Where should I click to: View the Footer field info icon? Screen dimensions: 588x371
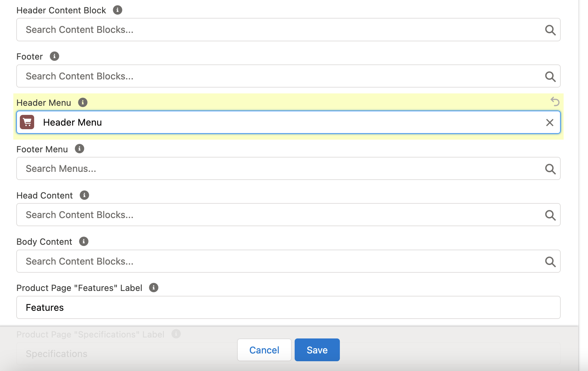tap(54, 56)
